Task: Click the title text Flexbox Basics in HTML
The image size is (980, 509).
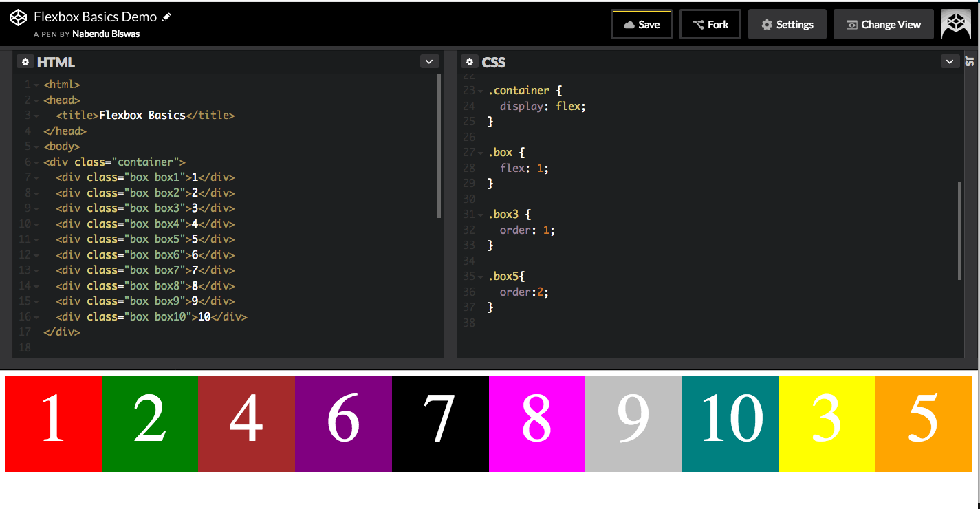Action: (x=142, y=116)
